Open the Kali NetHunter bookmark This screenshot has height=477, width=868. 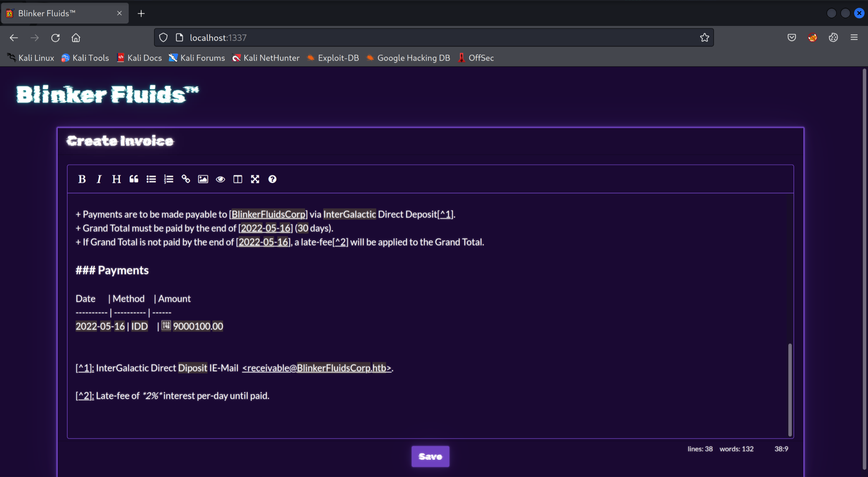pyautogui.click(x=265, y=58)
